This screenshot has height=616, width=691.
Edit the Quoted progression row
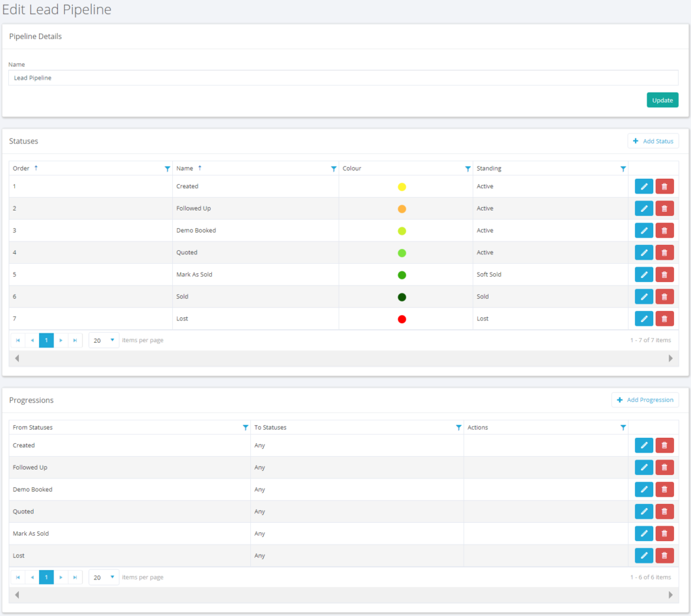[644, 511]
